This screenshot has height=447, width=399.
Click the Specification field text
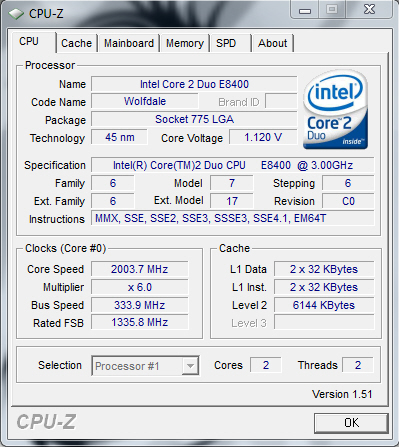pos(233,165)
